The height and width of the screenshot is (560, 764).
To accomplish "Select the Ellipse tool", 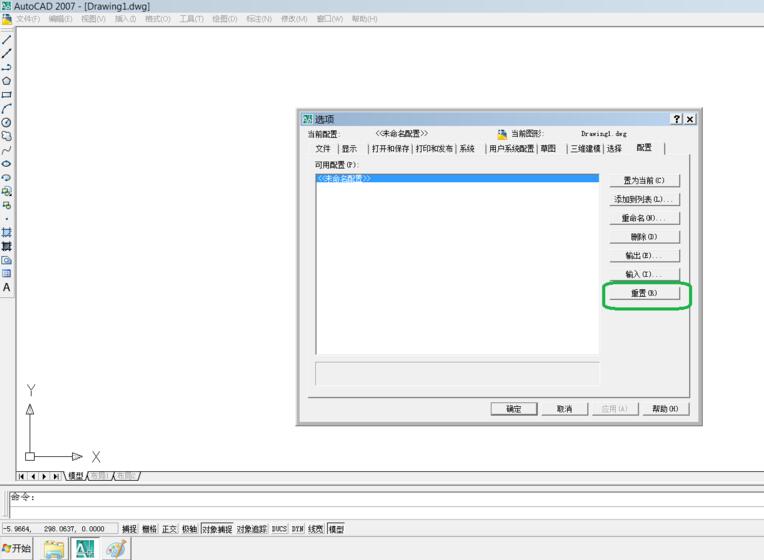I will (x=6, y=164).
